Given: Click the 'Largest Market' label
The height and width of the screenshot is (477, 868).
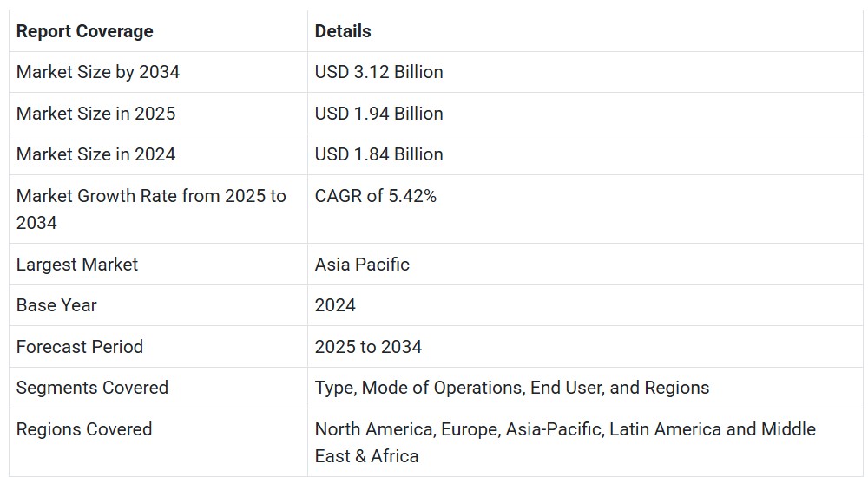Looking at the screenshot, I should [77, 265].
